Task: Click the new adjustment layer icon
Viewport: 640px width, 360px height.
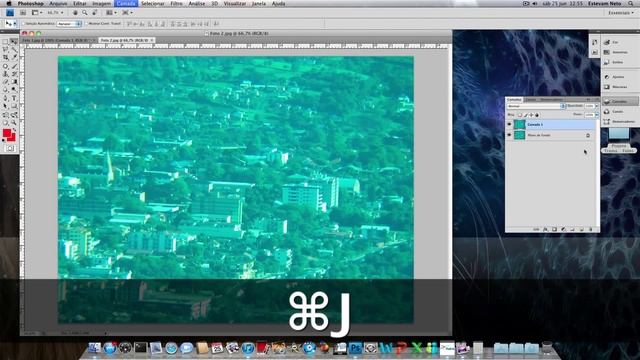Action: pos(563,229)
